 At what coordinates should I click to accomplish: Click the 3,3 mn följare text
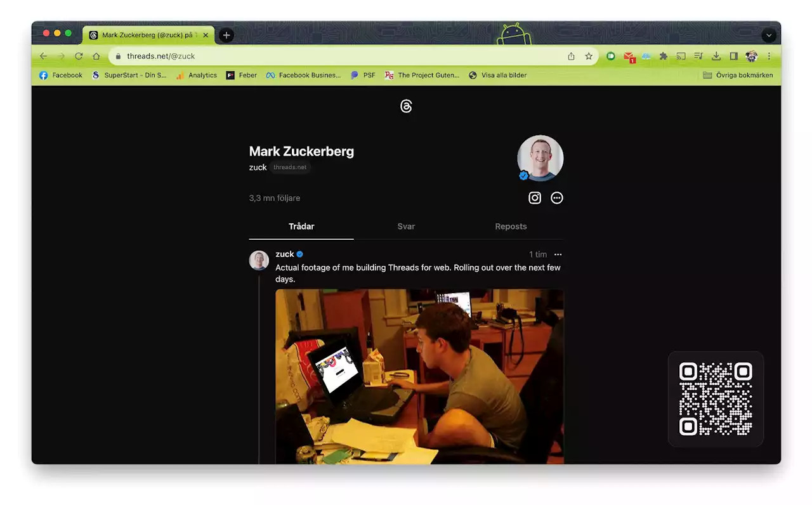(275, 198)
